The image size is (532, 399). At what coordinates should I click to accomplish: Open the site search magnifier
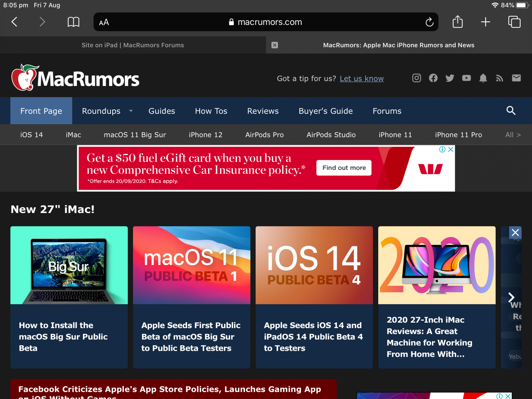click(511, 110)
